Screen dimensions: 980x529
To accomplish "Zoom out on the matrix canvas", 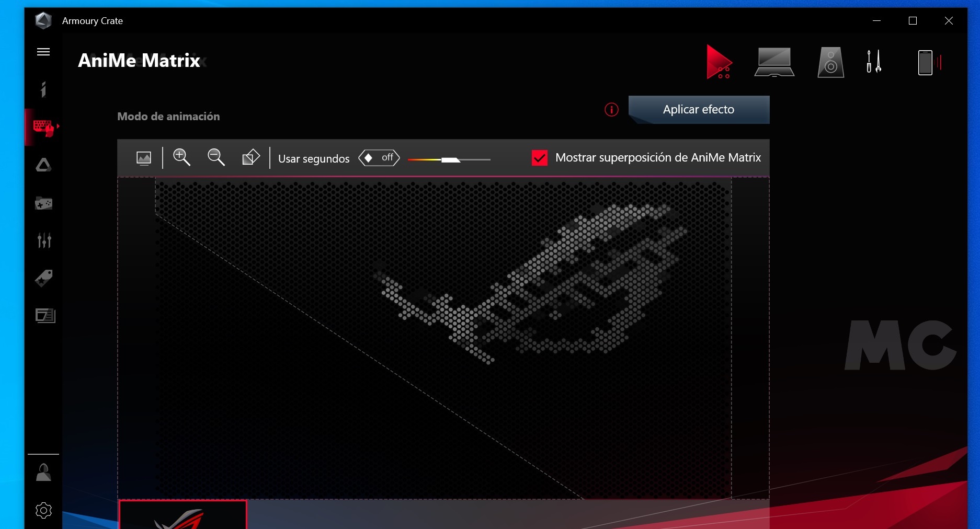I will coord(216,157).
